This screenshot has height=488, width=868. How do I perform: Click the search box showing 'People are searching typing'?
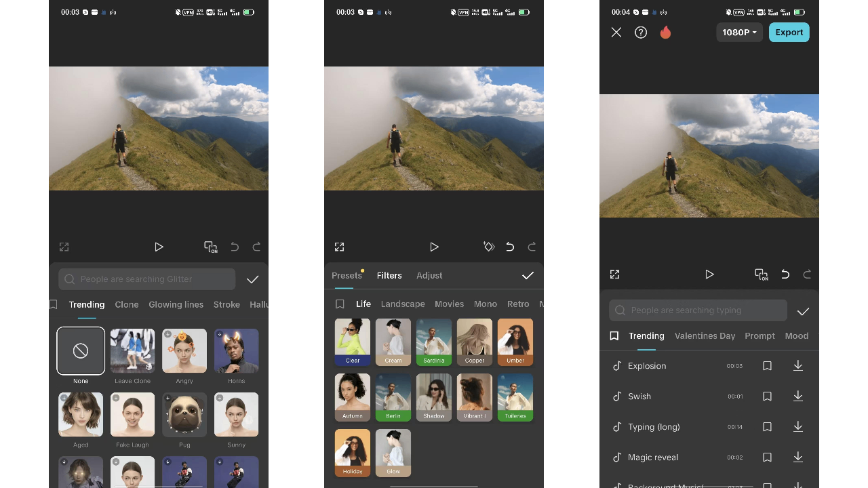point(698,310)
